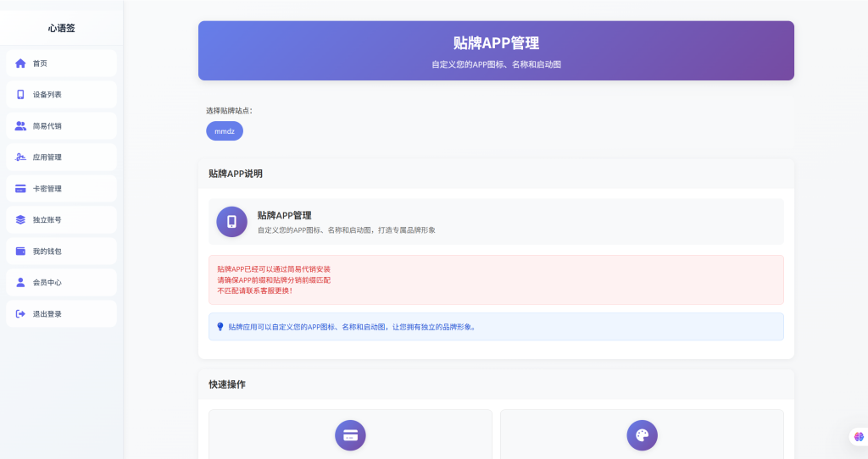Click red notice line 贴牌APP已经可以通过简易代销安装
This screenshot has width=868, height=459.
[x=274, y=269]
